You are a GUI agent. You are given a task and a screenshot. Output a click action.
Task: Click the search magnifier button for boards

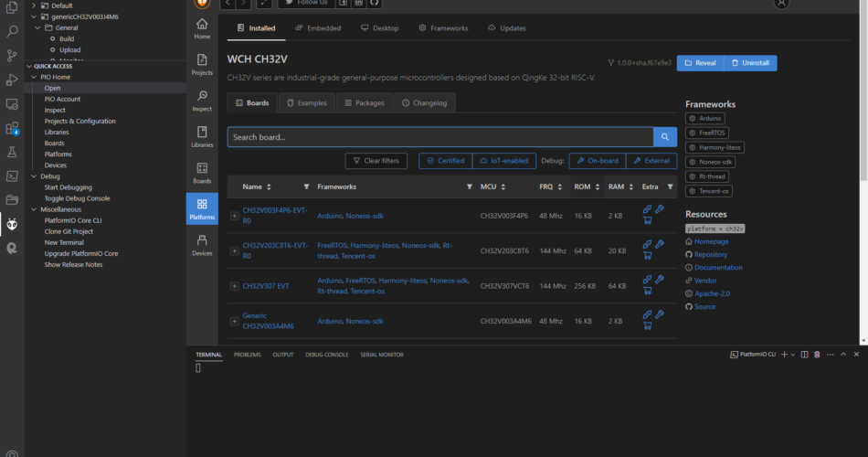pos(665,137)
